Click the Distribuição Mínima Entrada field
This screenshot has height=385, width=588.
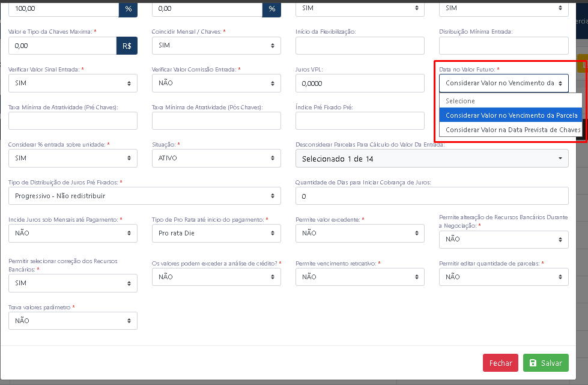coord(504,46)
